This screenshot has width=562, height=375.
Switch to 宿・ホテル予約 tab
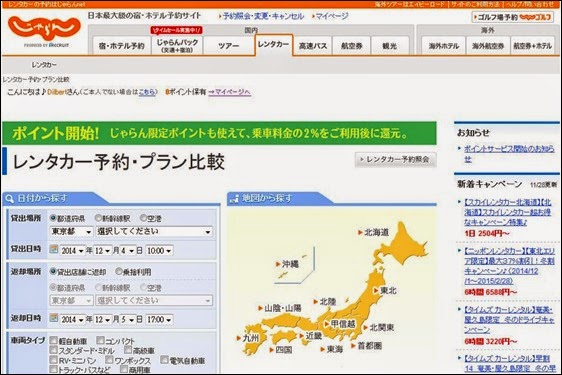click(x=122, y=46)
